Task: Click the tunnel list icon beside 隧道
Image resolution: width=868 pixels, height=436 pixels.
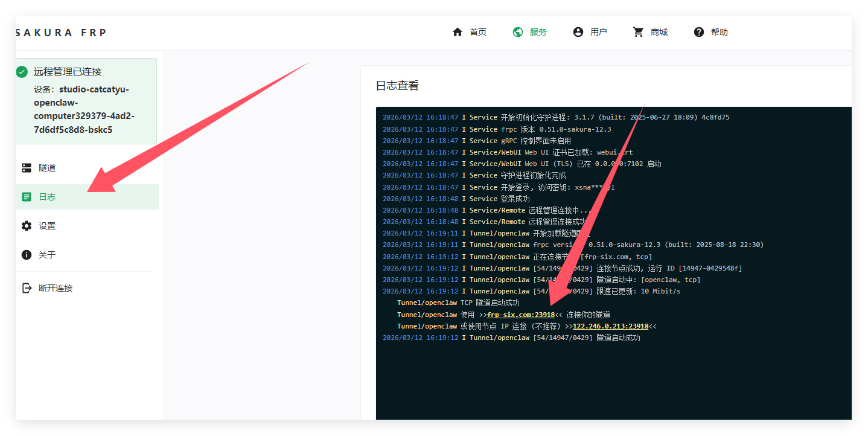Action: [27, 168]
